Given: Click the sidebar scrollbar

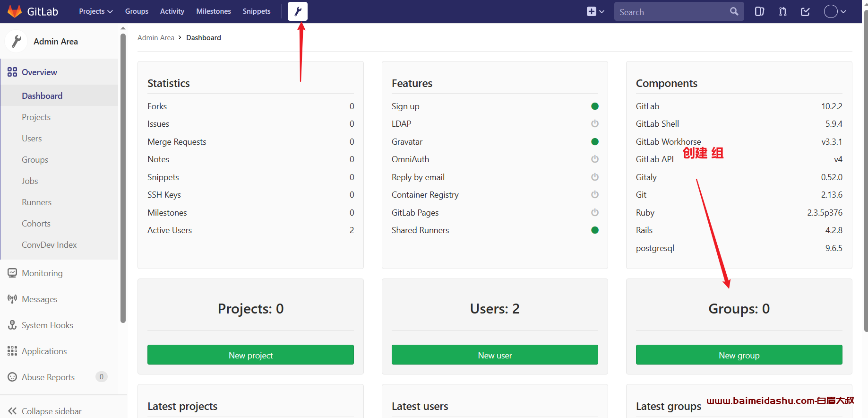Looking at the screenshot, I should 123,178.
